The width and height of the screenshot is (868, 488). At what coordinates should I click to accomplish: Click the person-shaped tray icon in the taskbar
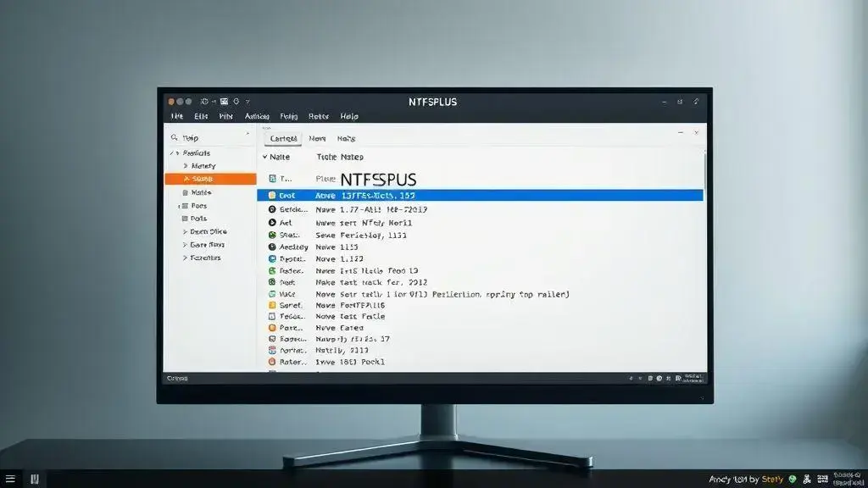807,480
